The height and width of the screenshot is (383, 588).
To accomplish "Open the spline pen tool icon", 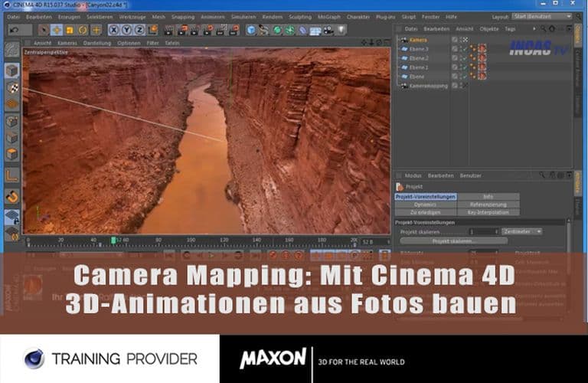I will click(264, 30).
